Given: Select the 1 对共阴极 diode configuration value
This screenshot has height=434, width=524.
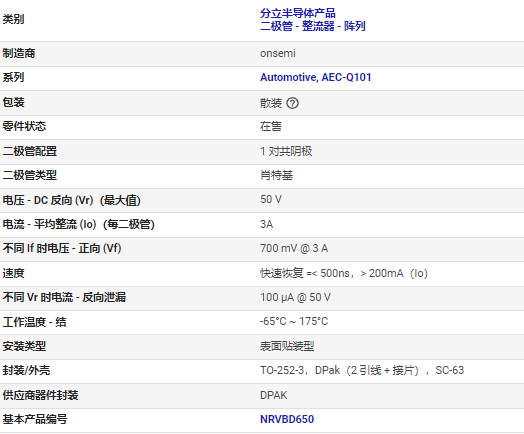Looking at the screenshot, I should click(286, 151).
